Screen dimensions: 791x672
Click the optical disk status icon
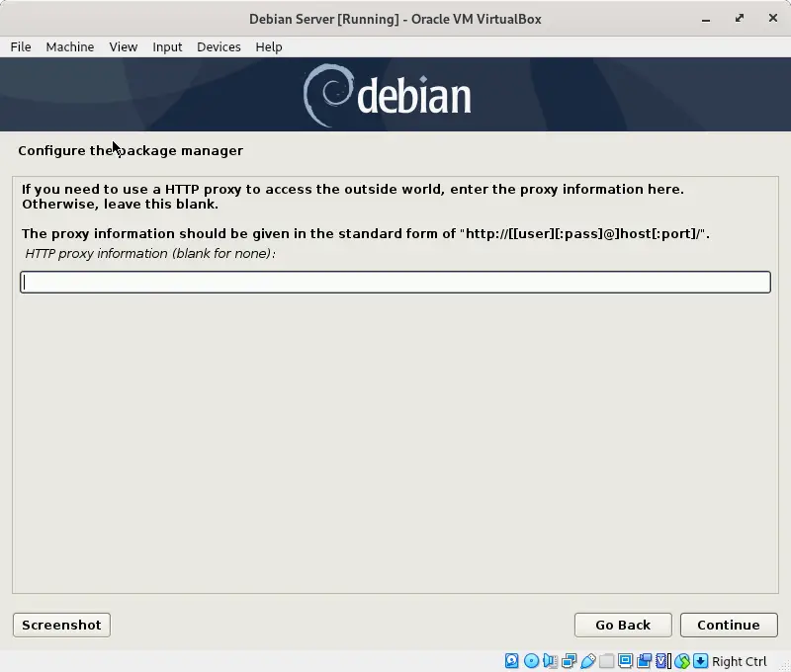coord(531,660)
